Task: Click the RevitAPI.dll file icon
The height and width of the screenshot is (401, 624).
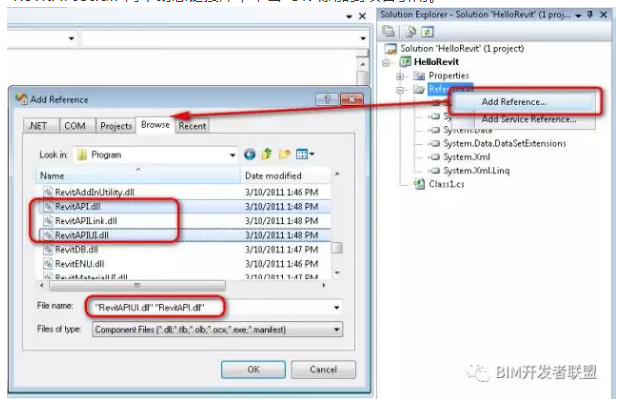Action: pos(48,206)
